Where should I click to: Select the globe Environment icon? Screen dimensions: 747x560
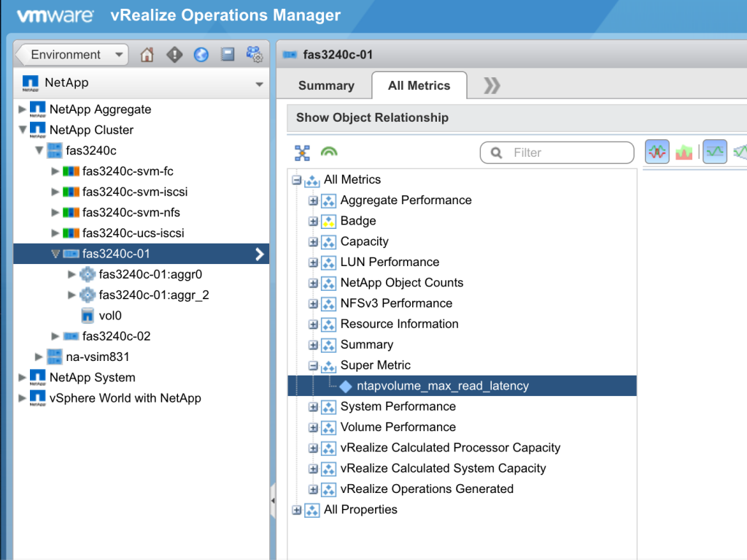[201, 54]
